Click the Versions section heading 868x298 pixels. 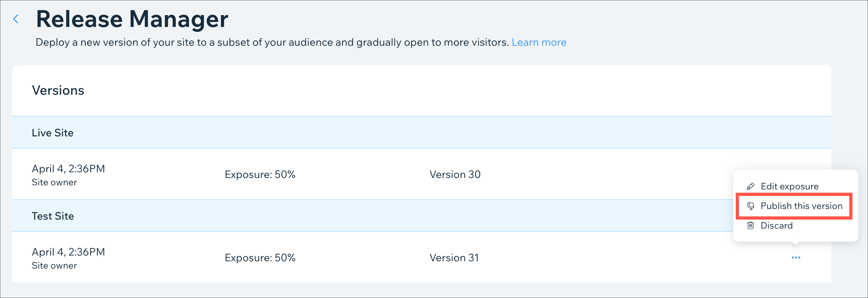tap(58, 90)
